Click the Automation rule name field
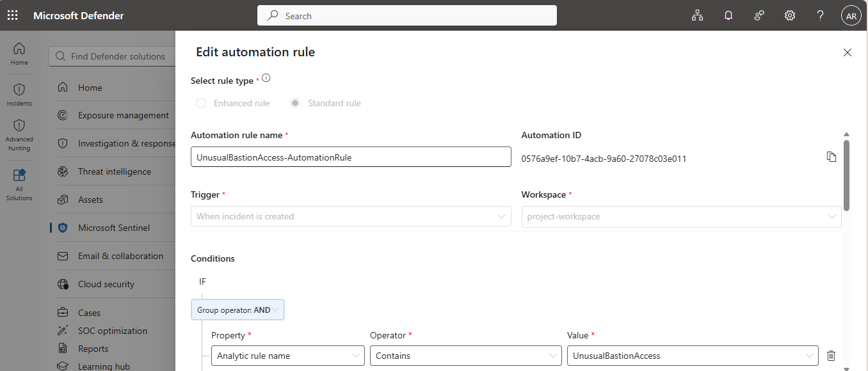The height and width of the screenshot is (371, 868). pyautogui.click(x=351, y=157)
